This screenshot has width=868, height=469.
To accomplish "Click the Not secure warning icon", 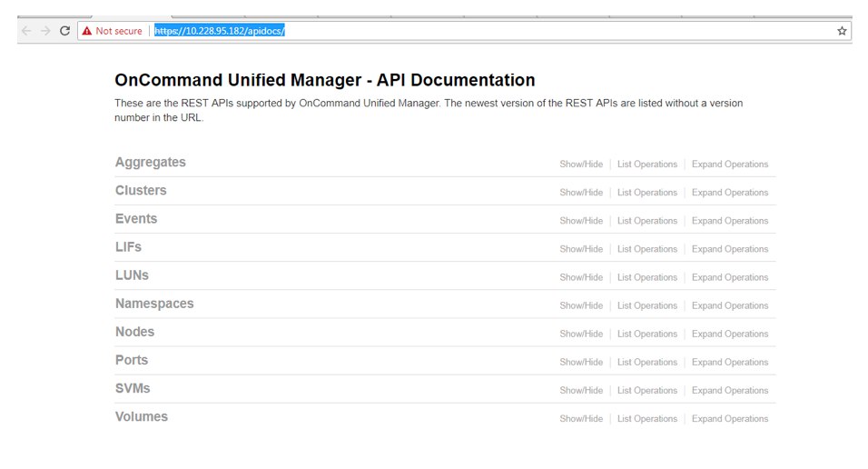I will (87, 31).
